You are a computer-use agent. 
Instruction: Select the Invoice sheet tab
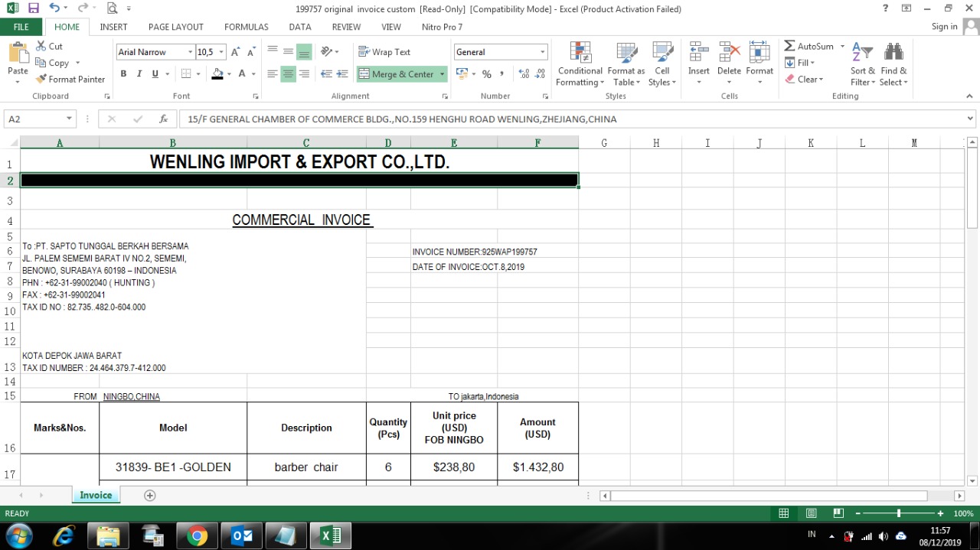click(x=96, y=495)
